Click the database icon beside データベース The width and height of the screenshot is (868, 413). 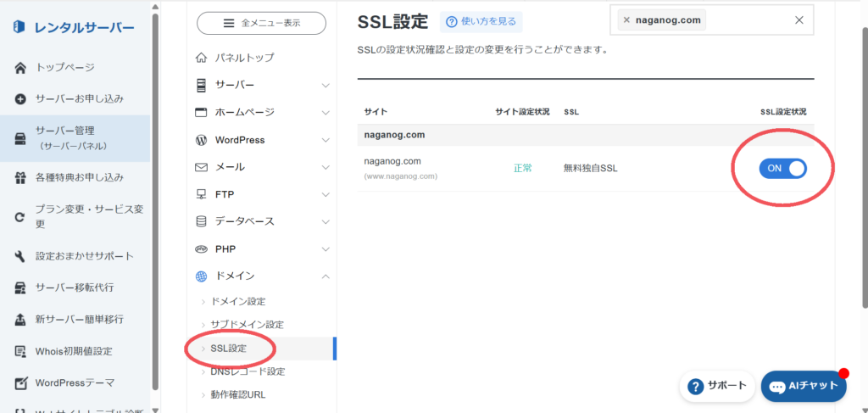202,221
